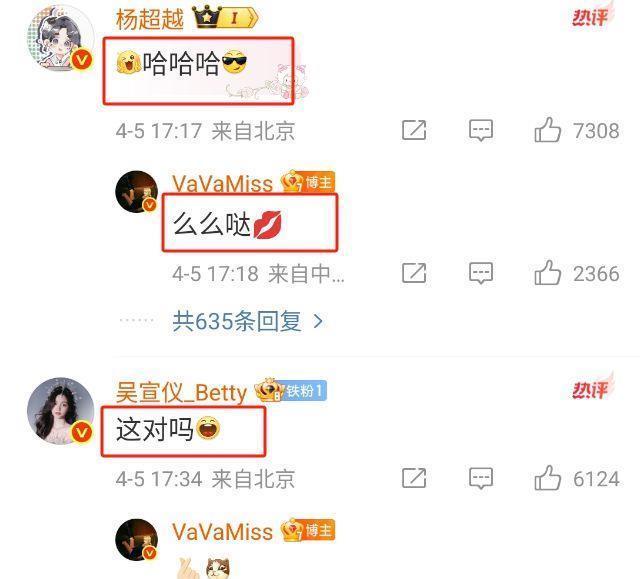Tap the reply icon on 吴宣仪_Betty's comment
This screenshot has height=579, width=643.
point(481,478)
